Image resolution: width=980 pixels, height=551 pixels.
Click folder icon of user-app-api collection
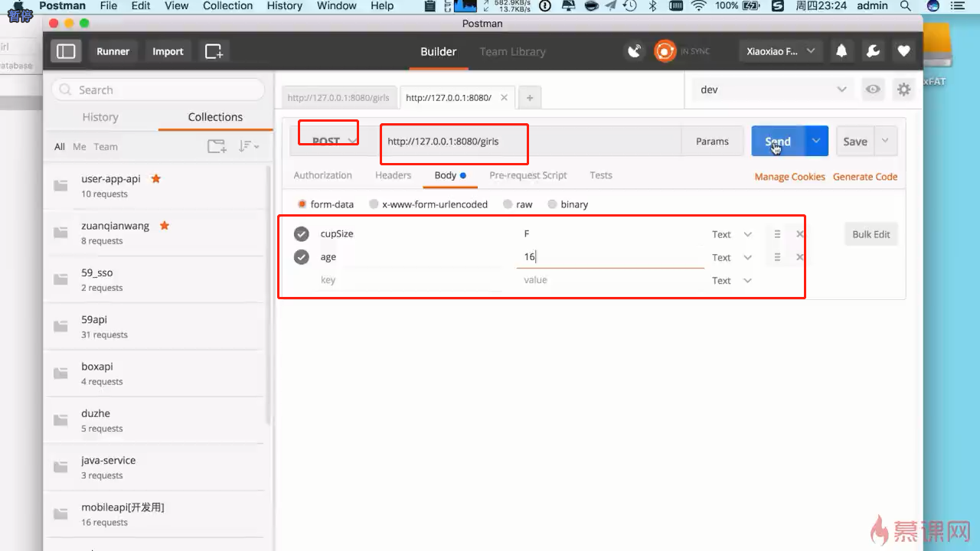61,186
